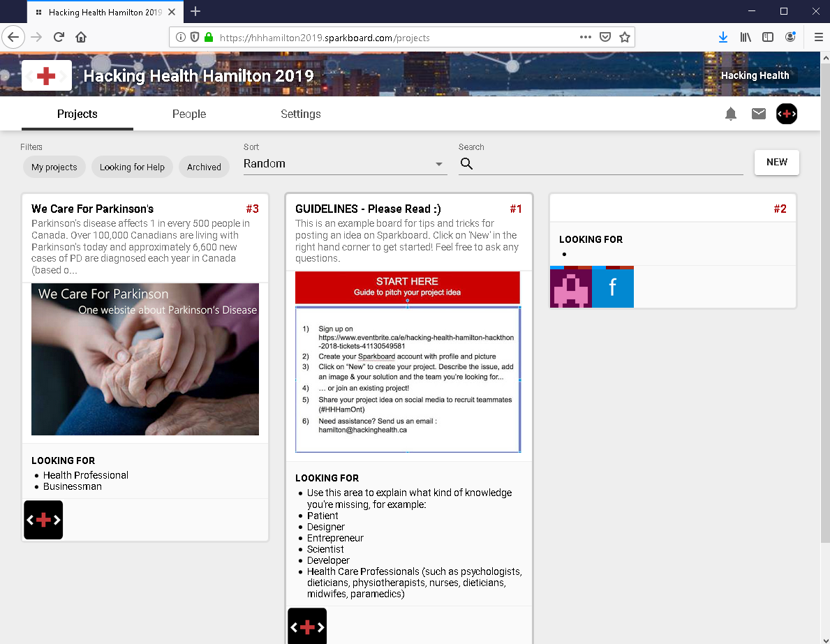
Task: Click the #3 project number label
Action: click(x=253, y=209)
